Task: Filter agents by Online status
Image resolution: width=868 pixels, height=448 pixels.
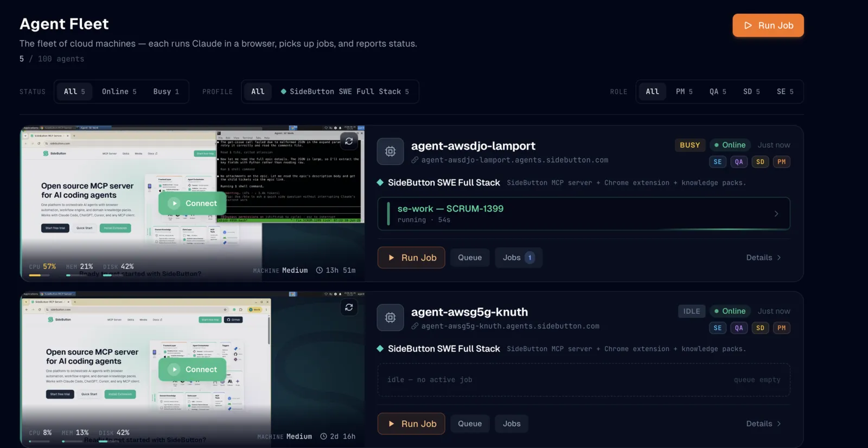Action: point(119,92)
